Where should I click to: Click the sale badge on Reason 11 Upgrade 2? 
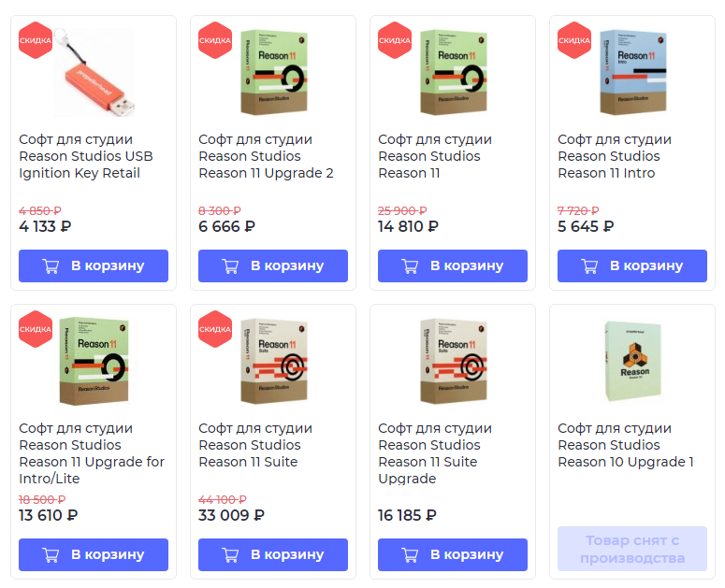click(215, 40)
